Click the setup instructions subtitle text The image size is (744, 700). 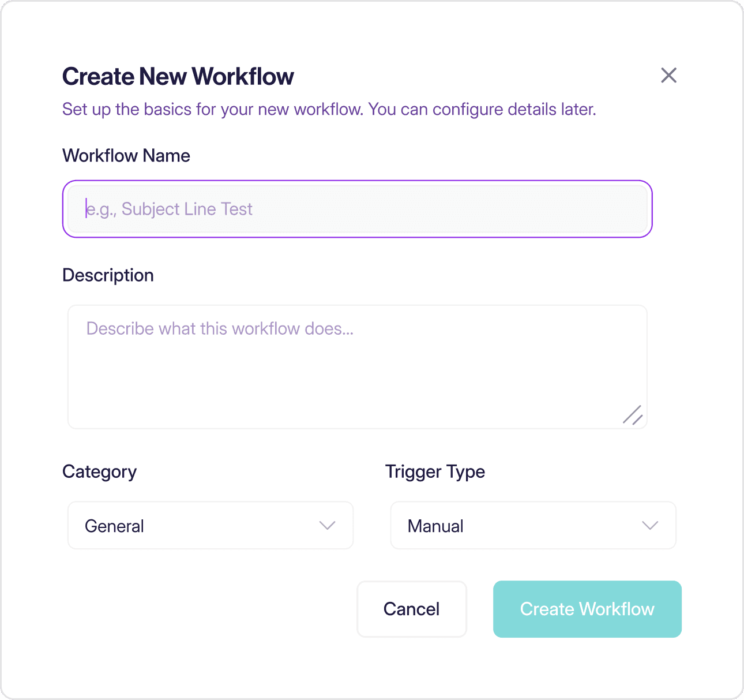pyautogui.click(x=329, y=109)
